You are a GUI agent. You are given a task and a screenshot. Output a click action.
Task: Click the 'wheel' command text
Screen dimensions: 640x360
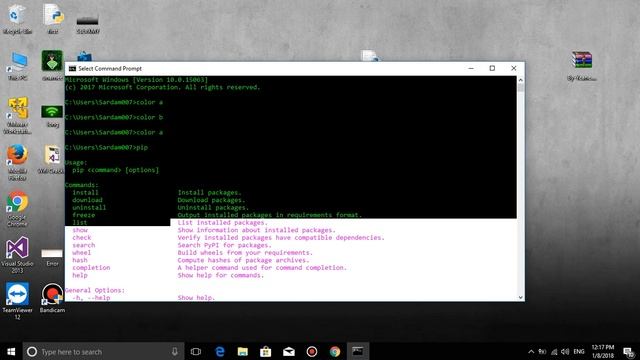(x=82, y=253)
